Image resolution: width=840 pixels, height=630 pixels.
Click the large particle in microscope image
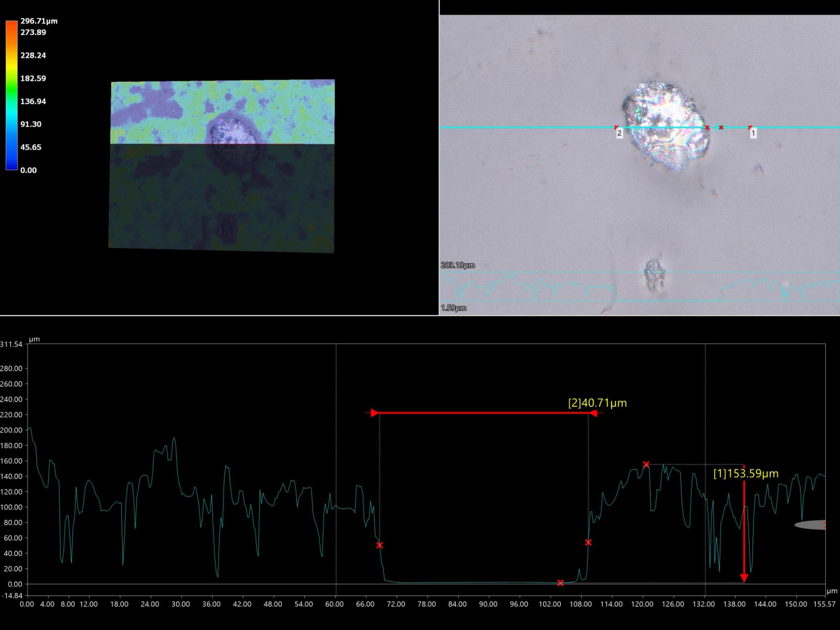(x=666, y=125)
